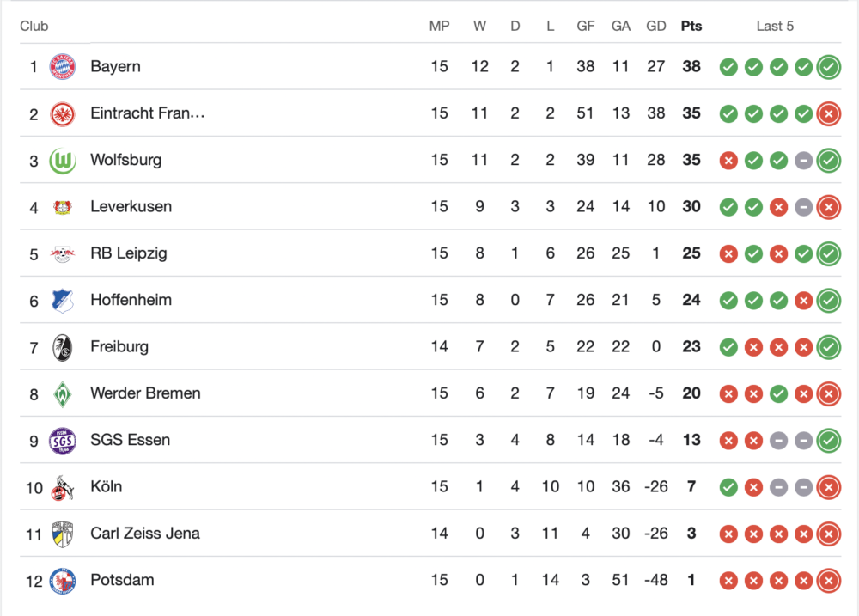Click the Werder Bremen diamond logo

(x=63, y=393)
